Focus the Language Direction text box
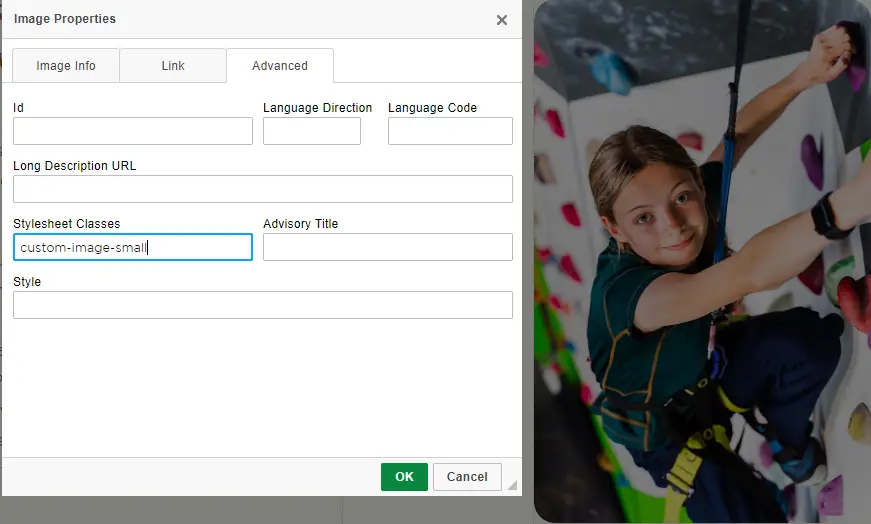This screenshot has height=524, width=871. [312, 131]
